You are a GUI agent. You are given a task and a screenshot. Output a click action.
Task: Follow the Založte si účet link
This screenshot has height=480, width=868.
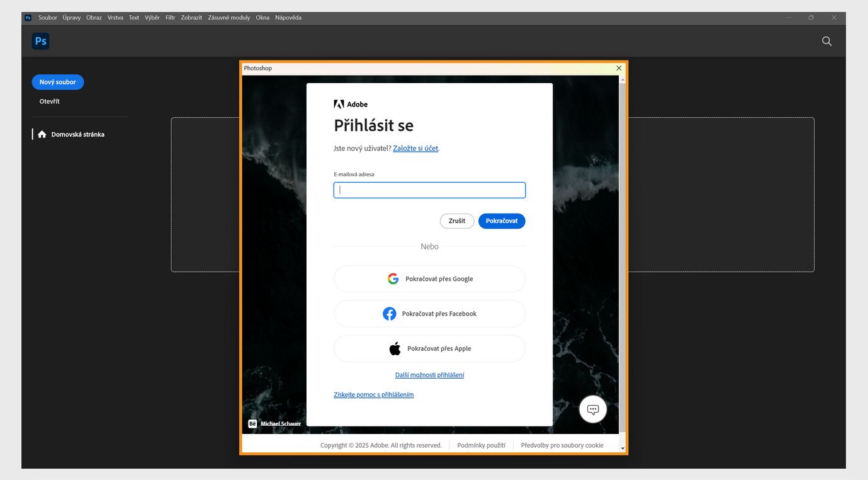click(415, 148)
